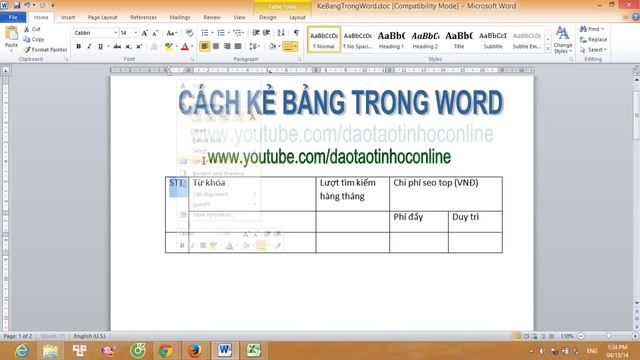This screenshot has width=640, height=360.
Task: Apply strikethrough formatting
Action: point(117,47)
